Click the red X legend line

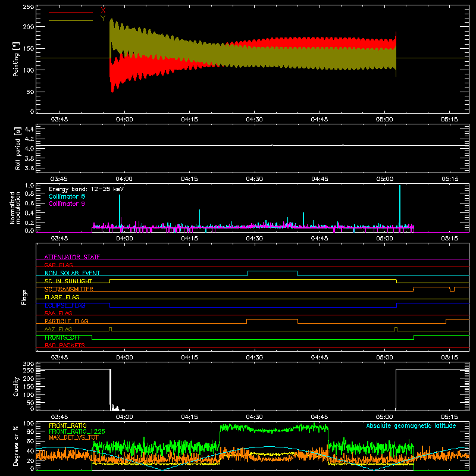point(71,12)
